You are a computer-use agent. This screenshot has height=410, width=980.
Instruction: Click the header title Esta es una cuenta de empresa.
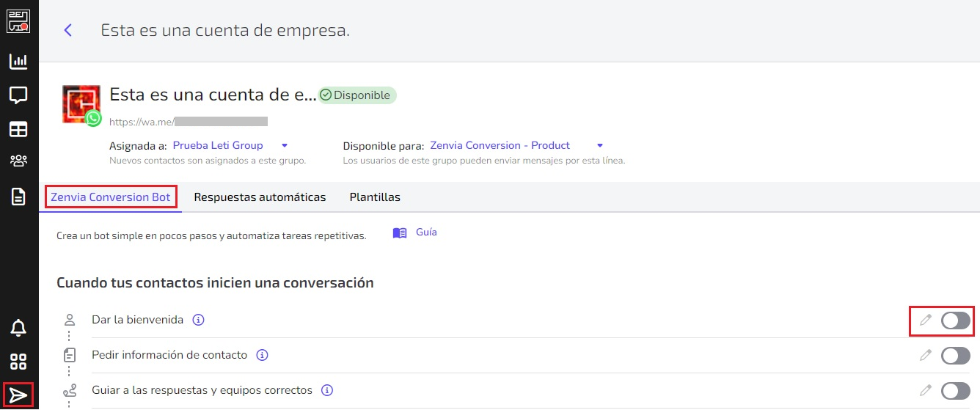click(x=225, y=30)
